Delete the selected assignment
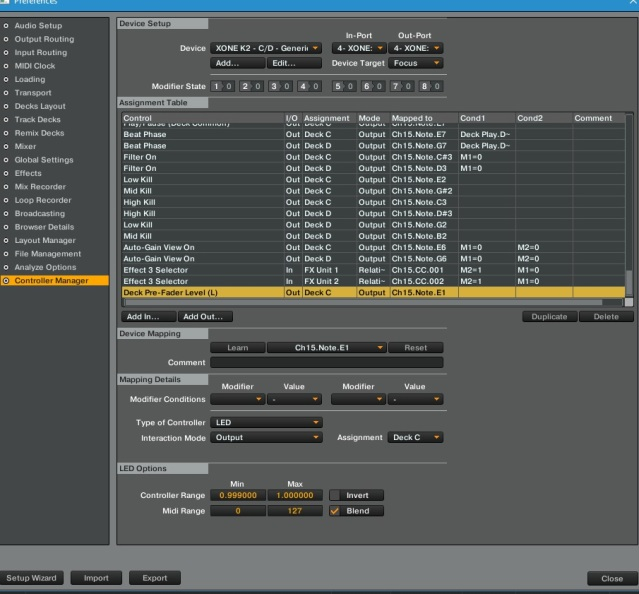Screen dimensions: 639x594 click(x=606, y=317)
